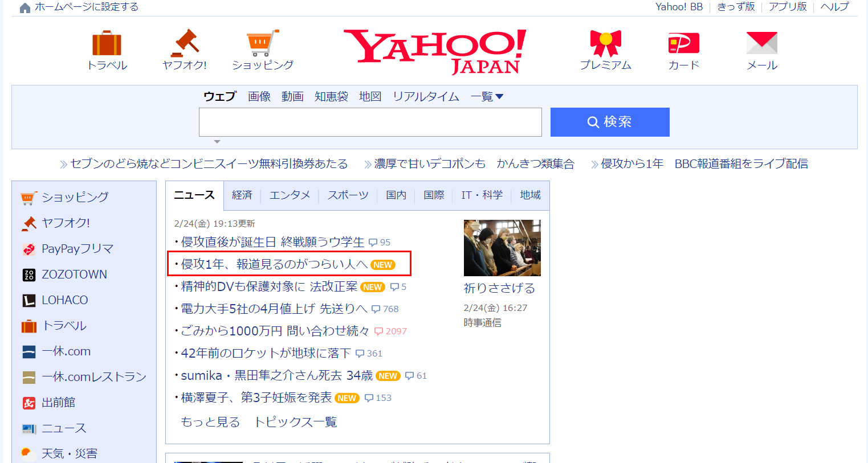The width and height of the screenshot is (868, 463).
Task: Click sidebar 一休.com icon
Action: click(x=29, y=351)
